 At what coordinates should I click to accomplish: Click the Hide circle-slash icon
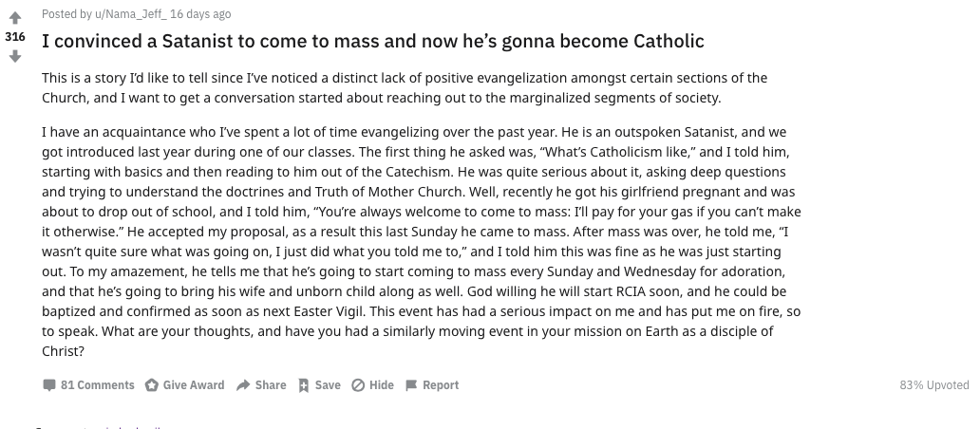(358, 385)
